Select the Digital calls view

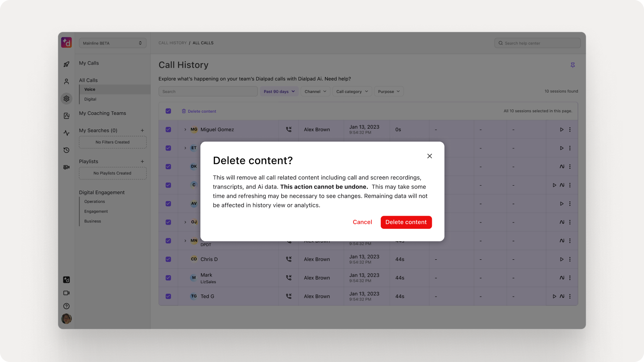[x=90, y=99]
